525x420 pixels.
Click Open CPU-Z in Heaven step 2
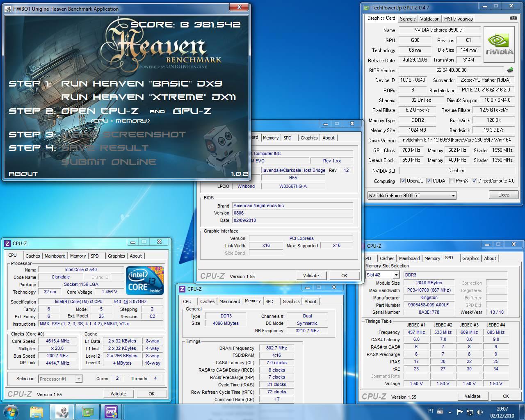pos(100,111)
